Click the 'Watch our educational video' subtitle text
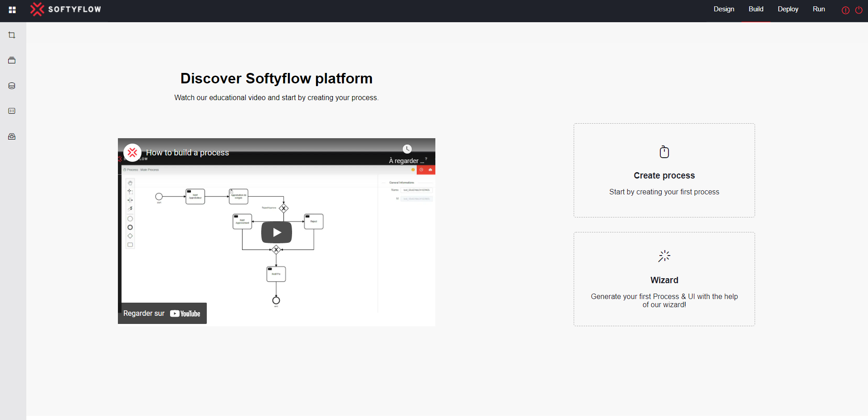 277,97
